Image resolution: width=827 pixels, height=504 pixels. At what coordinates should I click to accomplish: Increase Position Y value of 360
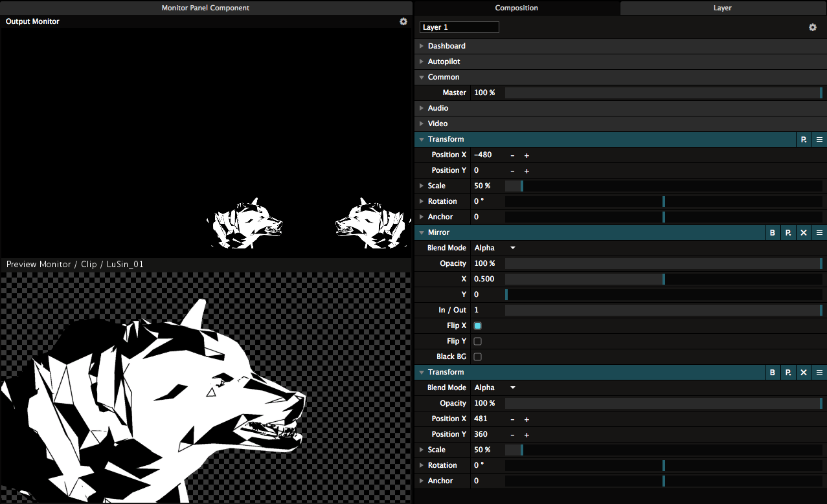click(527, 435)
